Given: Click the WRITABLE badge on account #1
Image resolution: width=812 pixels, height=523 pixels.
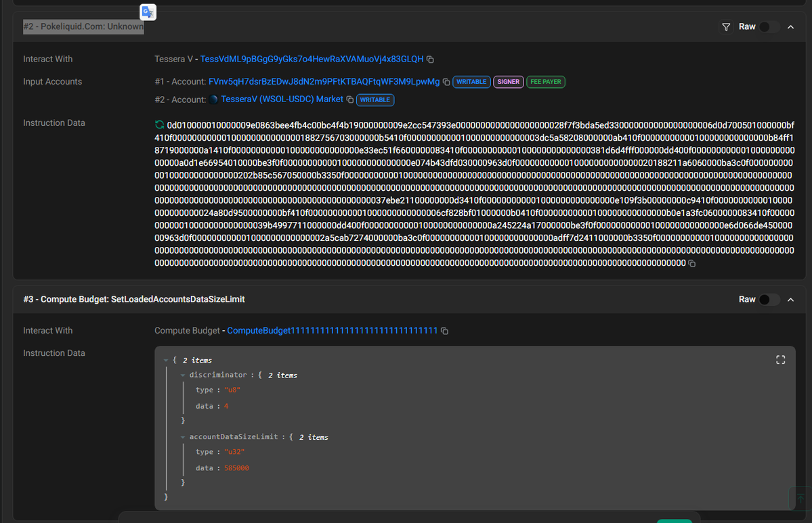Looking at the screenshot, I should [471, 82].
